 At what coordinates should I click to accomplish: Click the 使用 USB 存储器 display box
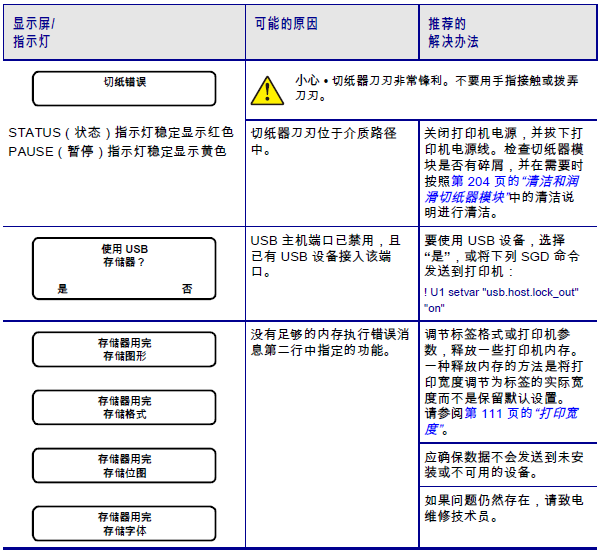(124, 269)
